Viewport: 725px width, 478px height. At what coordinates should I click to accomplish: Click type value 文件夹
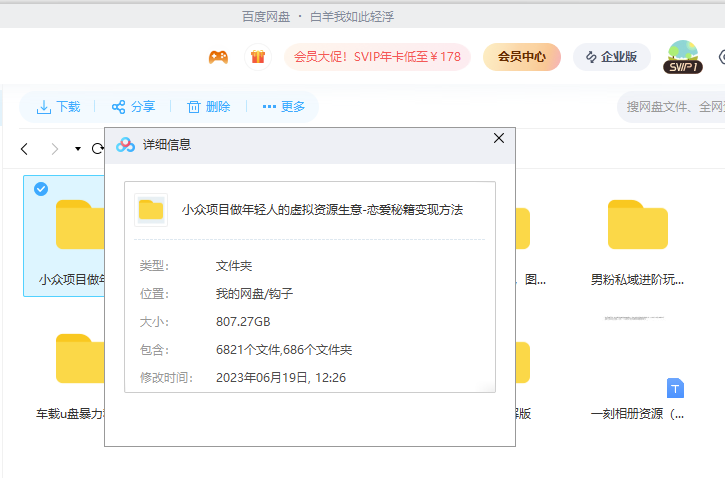pyautogui.click(x=234, y=266)
